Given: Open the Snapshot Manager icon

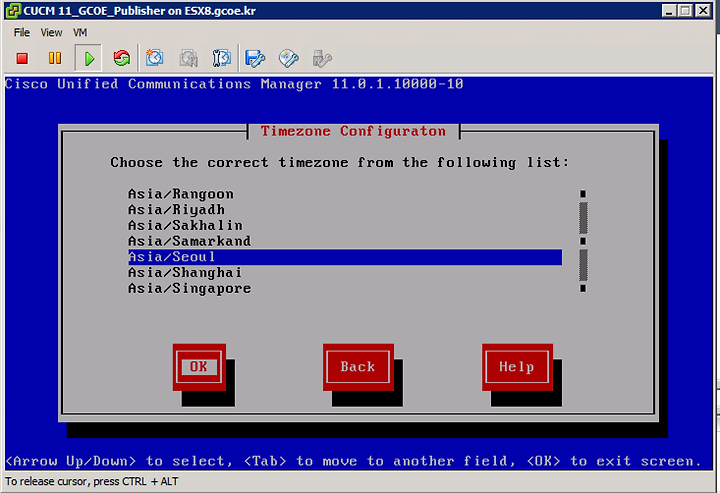Looking at the screenshot, I should (x=221, y=58).
